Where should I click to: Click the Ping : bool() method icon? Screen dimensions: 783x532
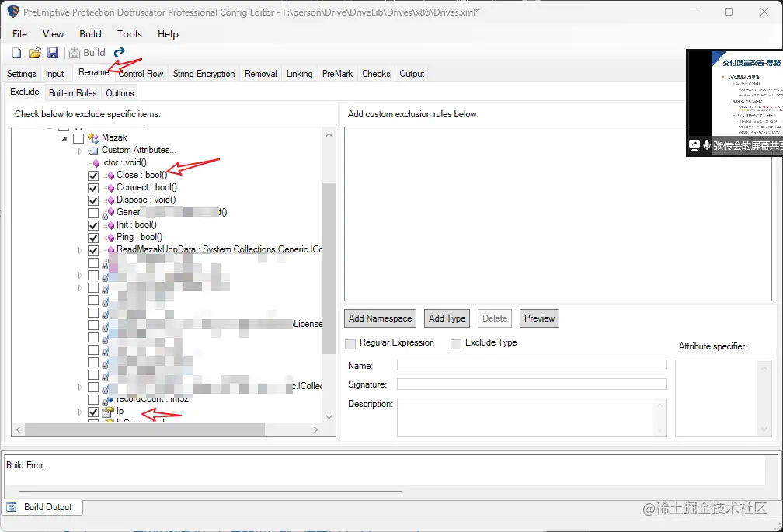point(110,238)
